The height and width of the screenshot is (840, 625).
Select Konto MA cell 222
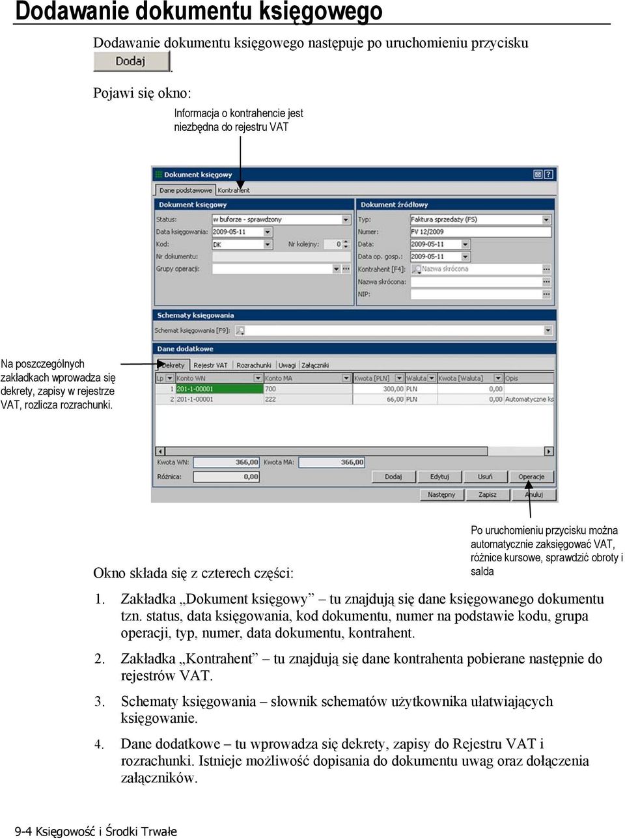[307, 399]
